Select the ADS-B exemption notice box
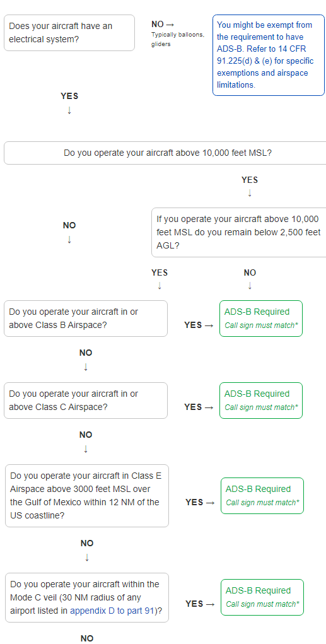The height and width of the screenshot is (644, 326). coord(269,55)
